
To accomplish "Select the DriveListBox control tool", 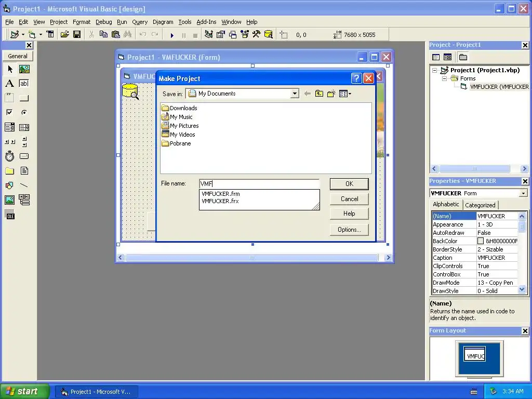I will (x=24, y=156).
